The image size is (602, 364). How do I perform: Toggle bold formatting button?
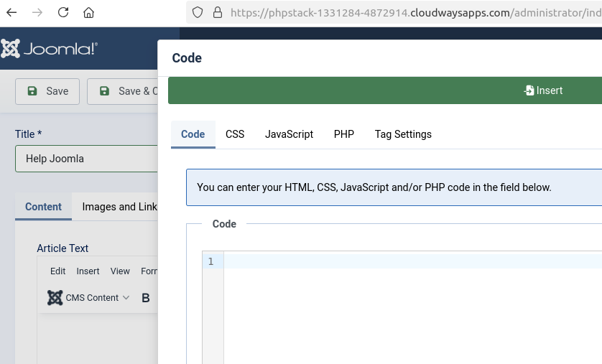tap(146, 298)
